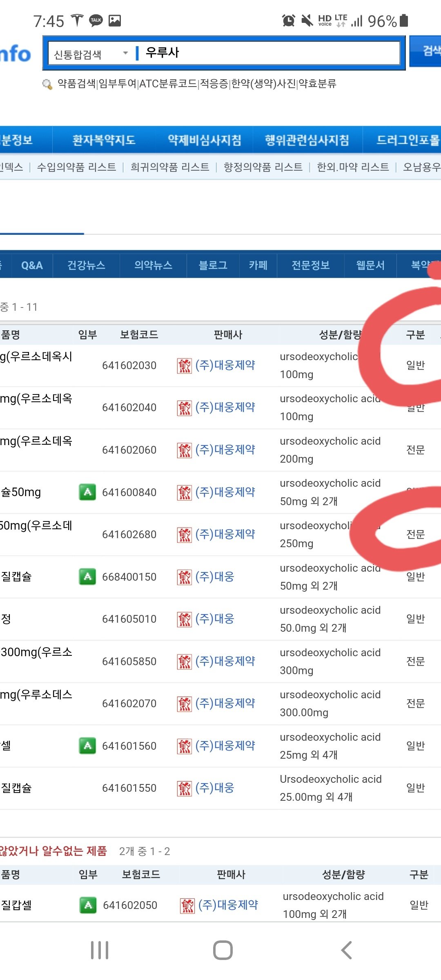Tap the KakaoTalk notification icon in status bar
Viewport: 441px width, 980px height.
96,20
